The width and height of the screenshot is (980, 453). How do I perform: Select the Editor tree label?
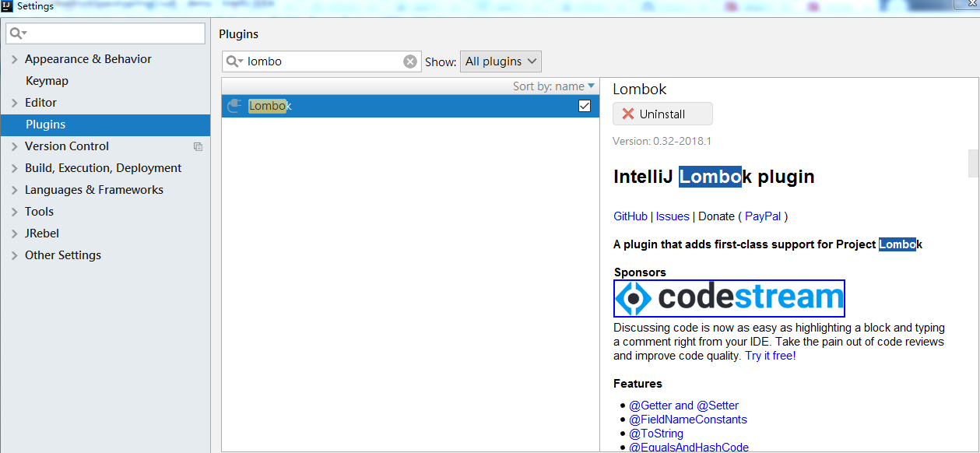(40, 103)
